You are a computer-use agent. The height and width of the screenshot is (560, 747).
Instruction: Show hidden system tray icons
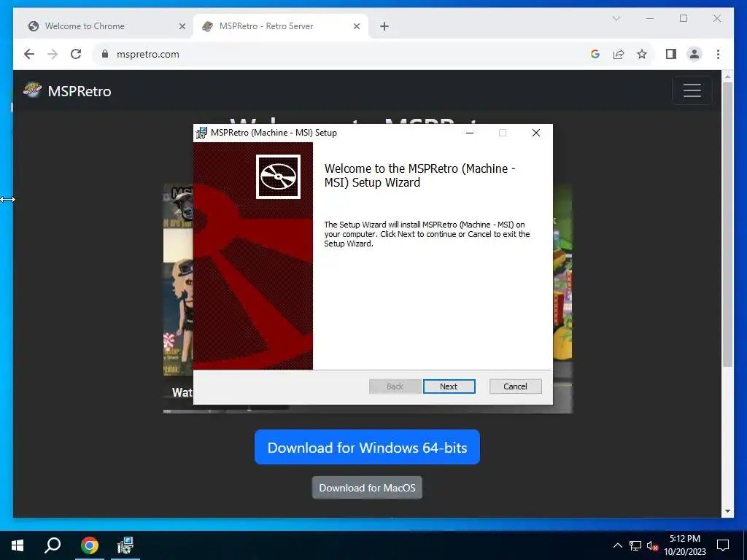pos(617,545)
